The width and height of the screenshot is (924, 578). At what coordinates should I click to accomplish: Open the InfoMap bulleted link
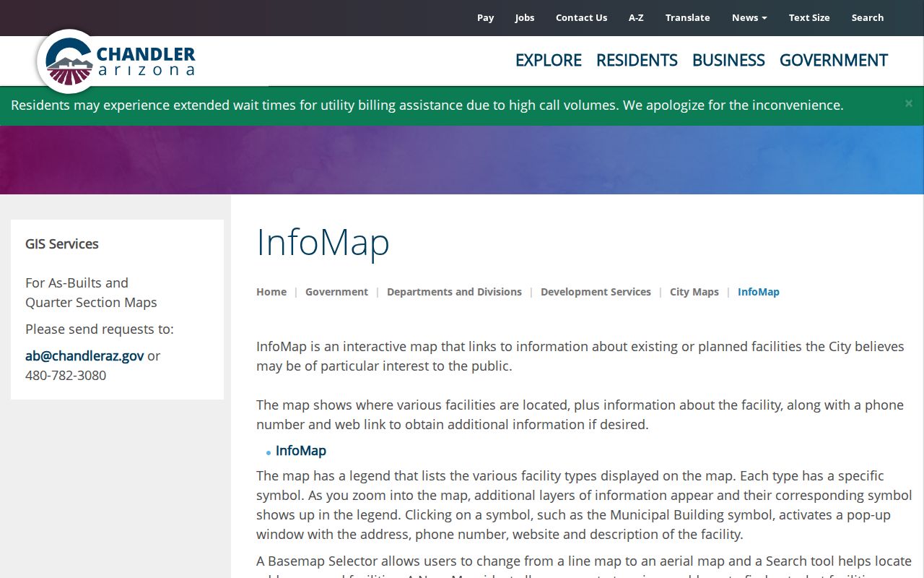[301, 450]
